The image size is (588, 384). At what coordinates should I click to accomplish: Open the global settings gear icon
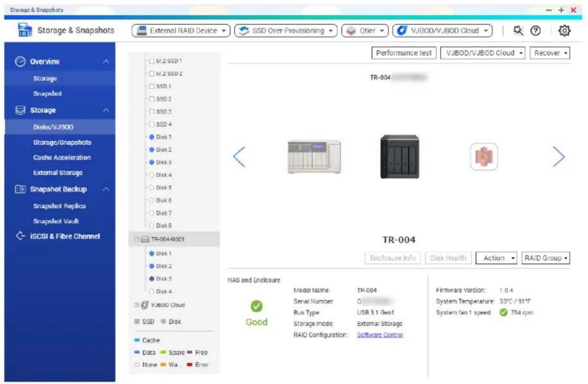564,31
